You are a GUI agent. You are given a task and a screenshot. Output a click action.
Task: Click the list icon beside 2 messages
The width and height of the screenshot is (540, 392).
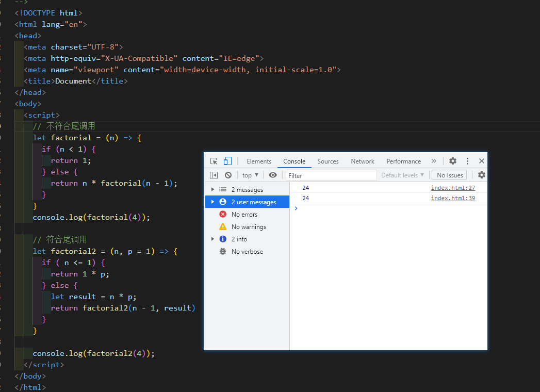point(223,189)
